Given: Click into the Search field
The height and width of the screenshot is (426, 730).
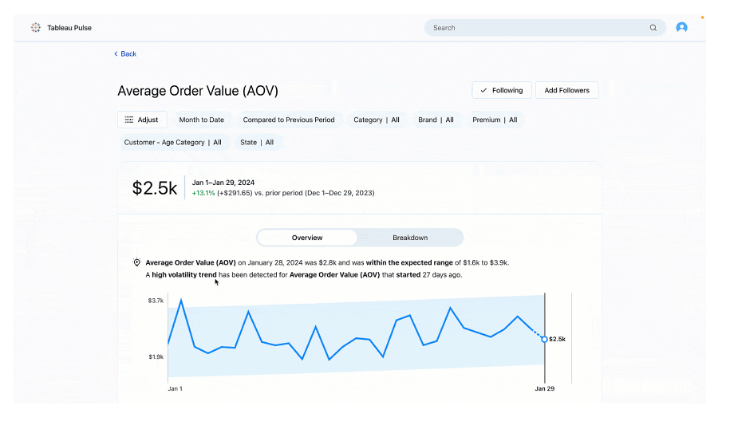Looking at the screenshot, I should pos(535,28).
